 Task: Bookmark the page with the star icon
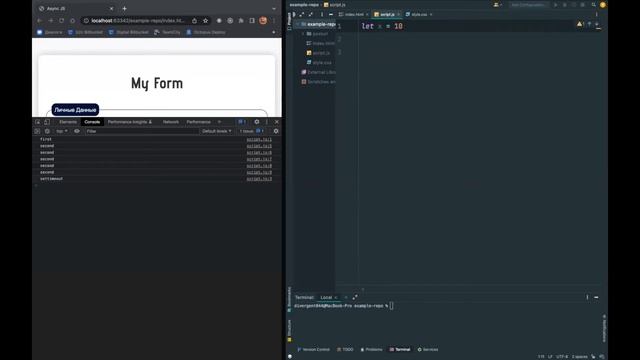click(205, 20)
